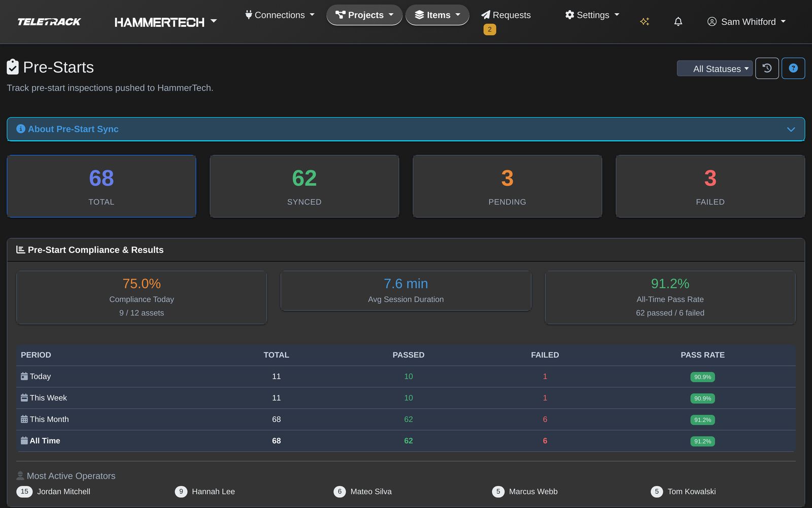
Task: Click the sparkle AI assistant icon
Action: click(x=645, y=21)
